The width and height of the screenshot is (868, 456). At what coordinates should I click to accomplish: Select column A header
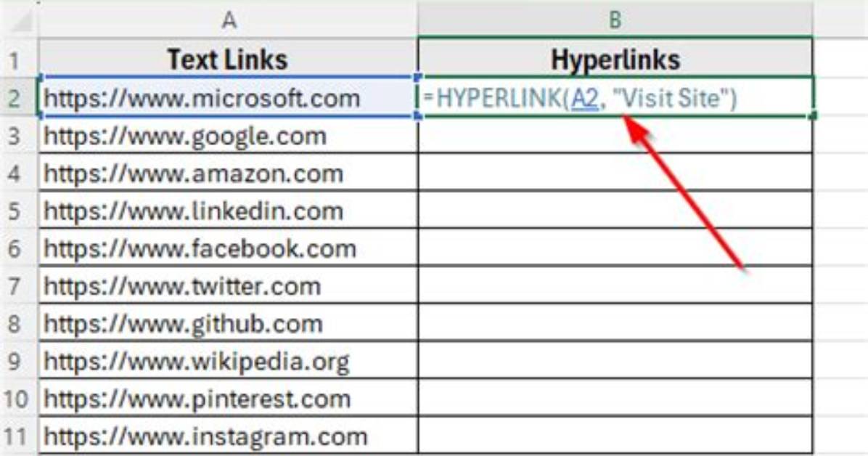[228, 20]
